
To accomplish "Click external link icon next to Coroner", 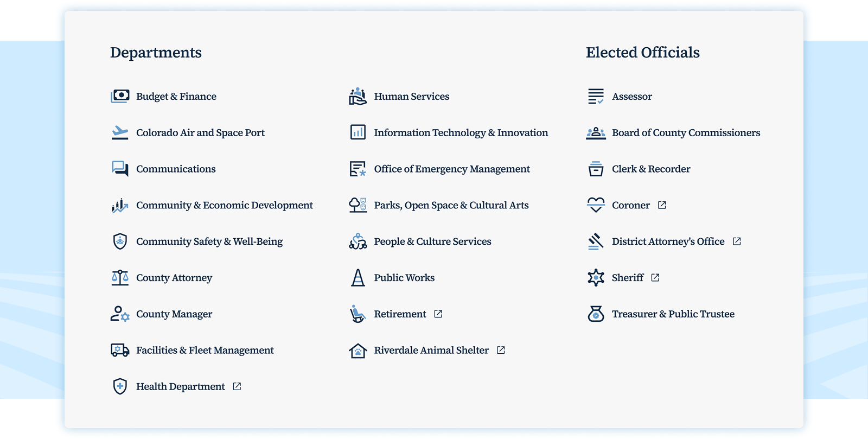I will (x=662, y=205).
